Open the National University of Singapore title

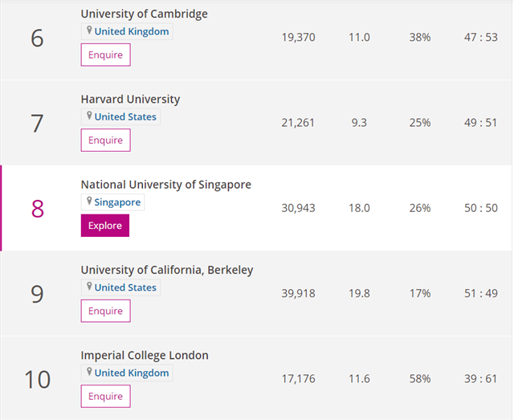[x=166, y=185]
